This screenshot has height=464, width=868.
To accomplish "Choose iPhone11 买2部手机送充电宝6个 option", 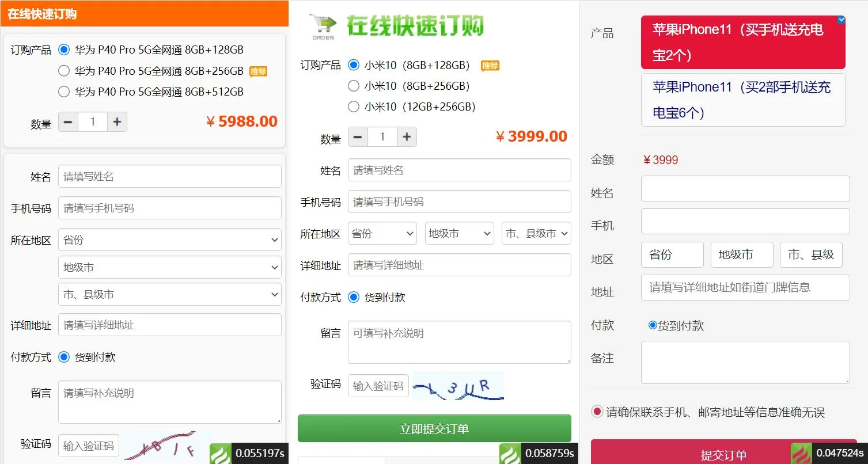I will coord(742,100).
